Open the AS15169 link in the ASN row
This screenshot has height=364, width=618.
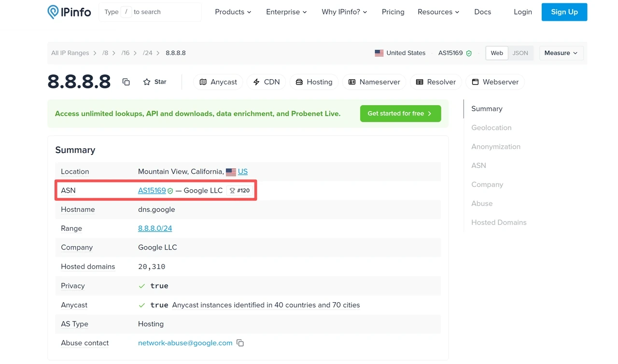152,191
